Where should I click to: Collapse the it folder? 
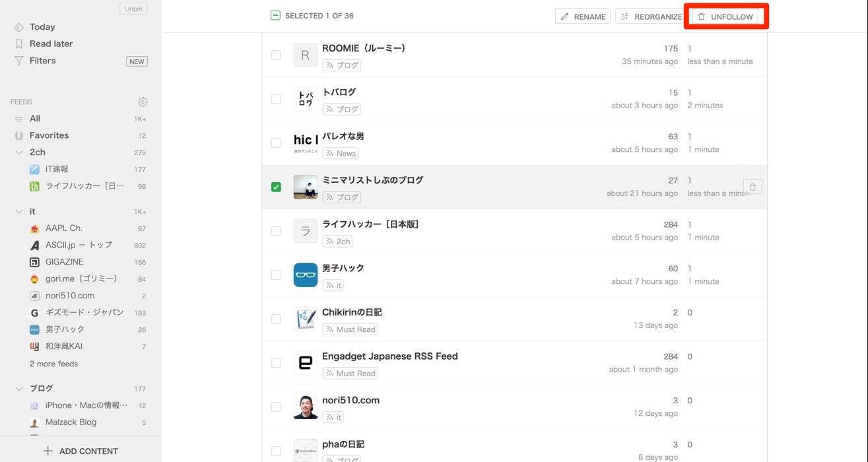point(18,212)
